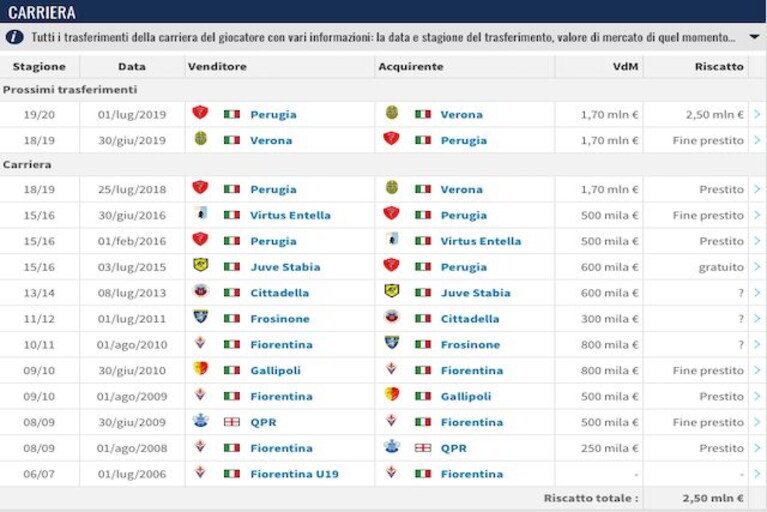Click VdM column header
Image resolution: width=767 pixels, height=512 pixels.
[x=626, y=67]
